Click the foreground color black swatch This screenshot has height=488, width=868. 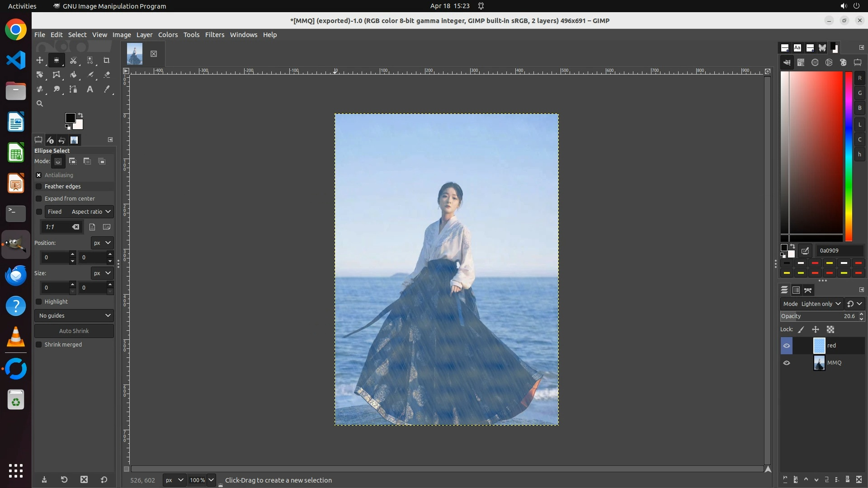click(70, 118)
